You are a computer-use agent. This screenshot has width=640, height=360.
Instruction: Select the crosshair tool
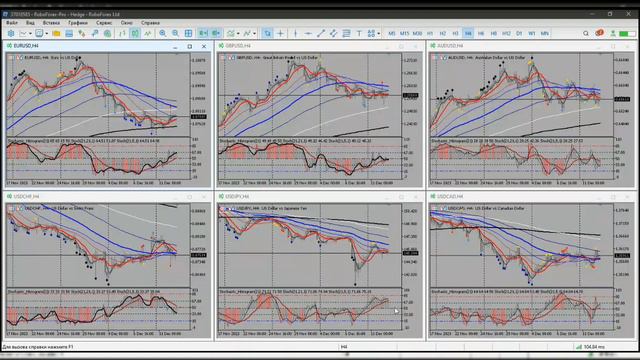pyautogui.click(x=280, y=33)
